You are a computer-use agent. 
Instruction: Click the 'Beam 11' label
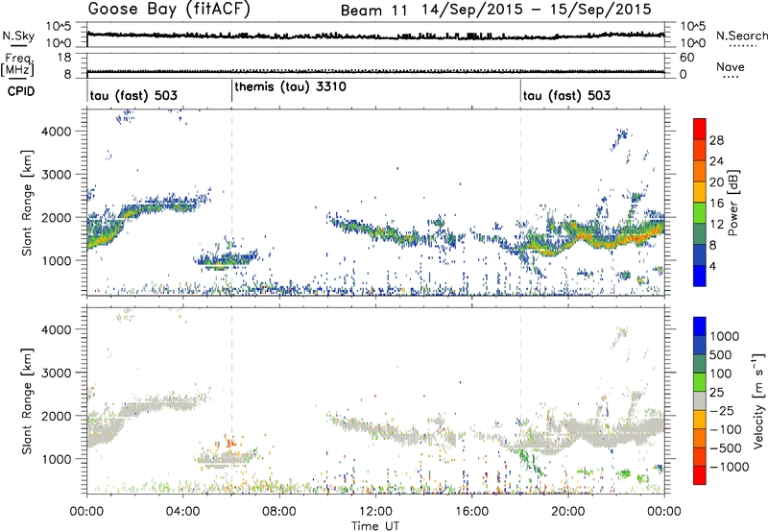[x=374, y=11]
